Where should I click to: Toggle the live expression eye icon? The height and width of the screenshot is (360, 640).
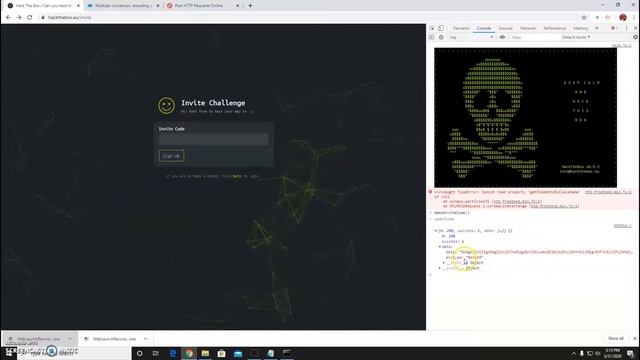point(502,37)
